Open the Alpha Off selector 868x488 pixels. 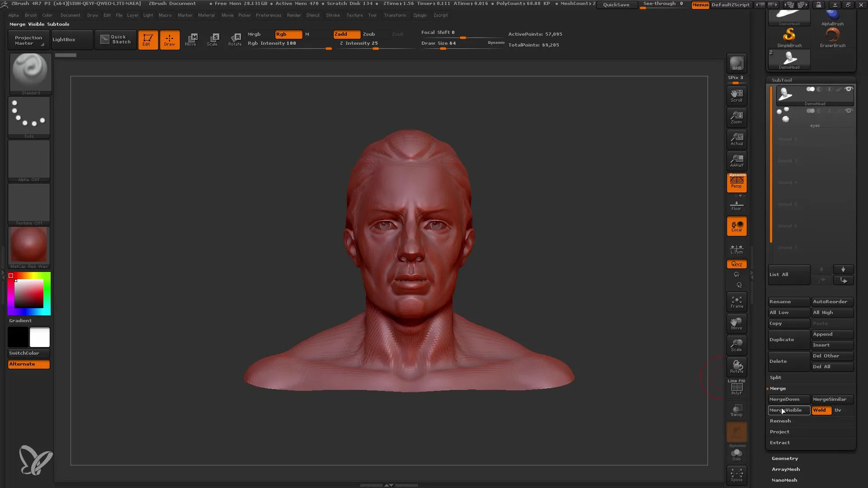(29, 161)
